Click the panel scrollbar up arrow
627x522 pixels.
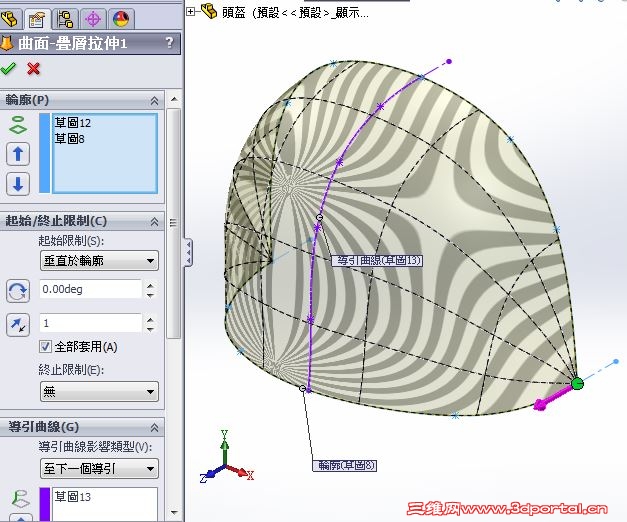coord(174,99)
